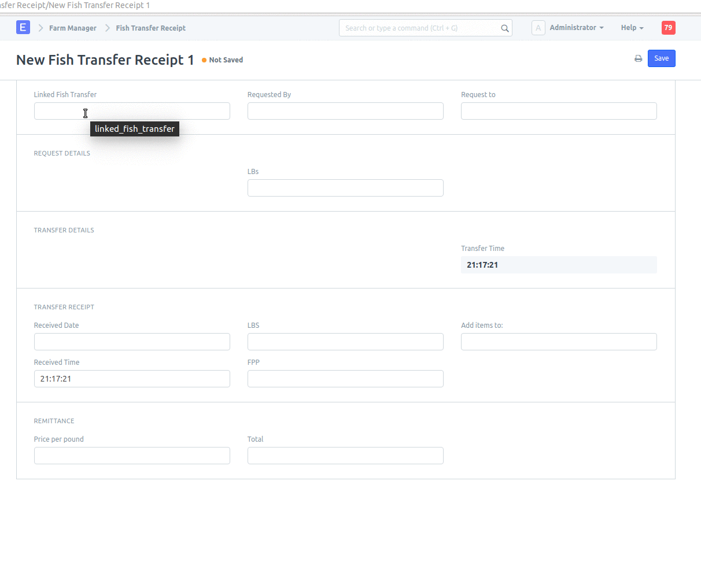
Task: Go to Farm Manager breadcrumb
Action: 73,28
